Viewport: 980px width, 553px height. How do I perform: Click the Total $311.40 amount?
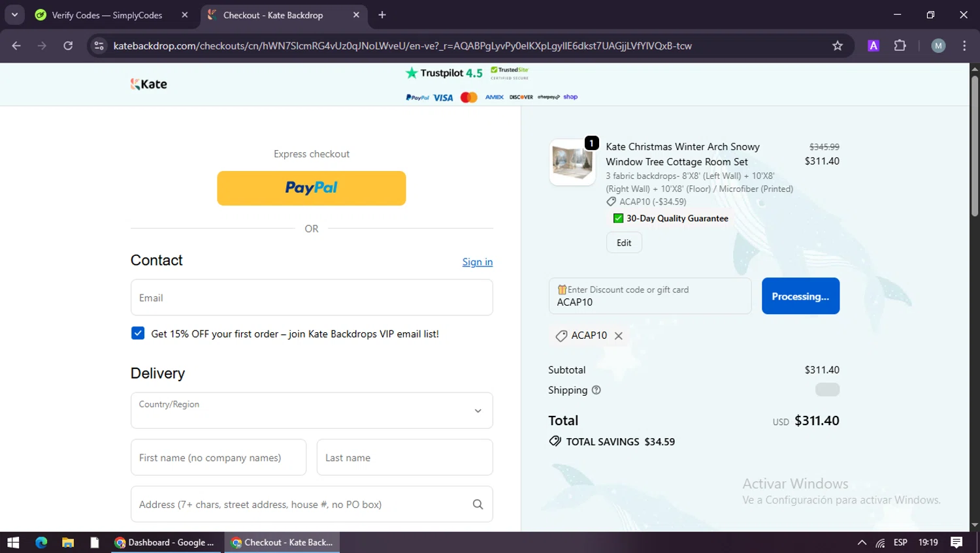pos(817,421)
